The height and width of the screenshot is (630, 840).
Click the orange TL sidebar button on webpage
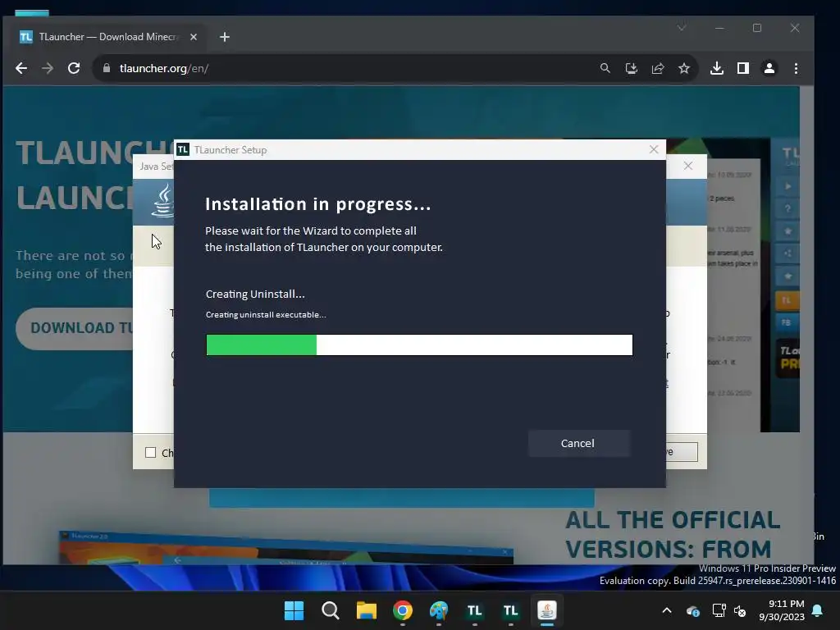point(787,300)
